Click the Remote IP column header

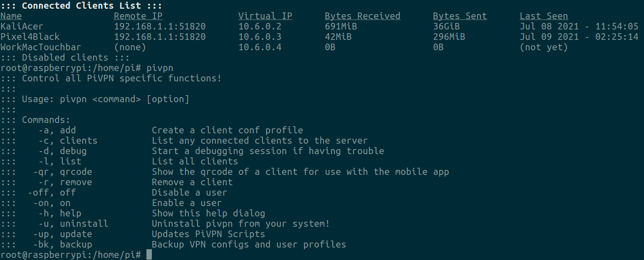click(x=138, y=16)
